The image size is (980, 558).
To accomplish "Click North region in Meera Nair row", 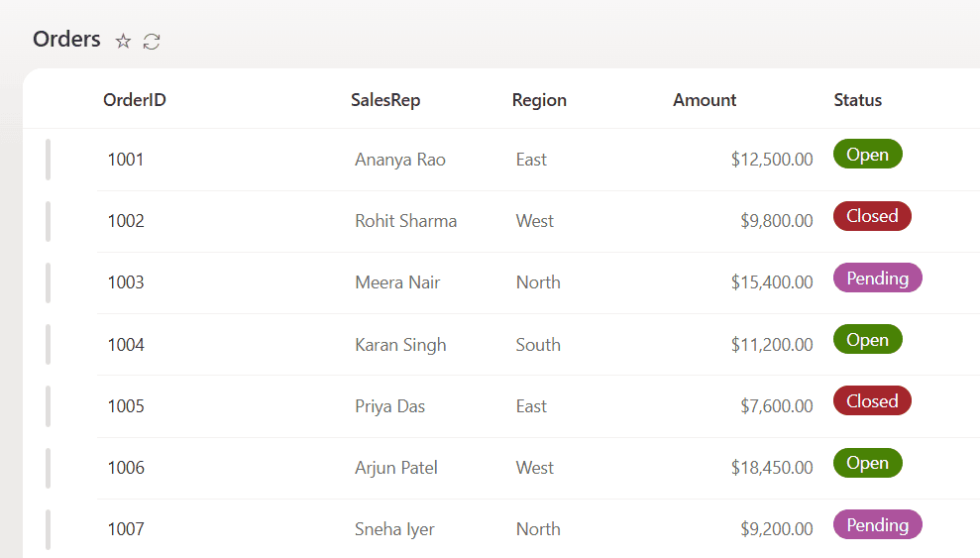I will [538, 282].
